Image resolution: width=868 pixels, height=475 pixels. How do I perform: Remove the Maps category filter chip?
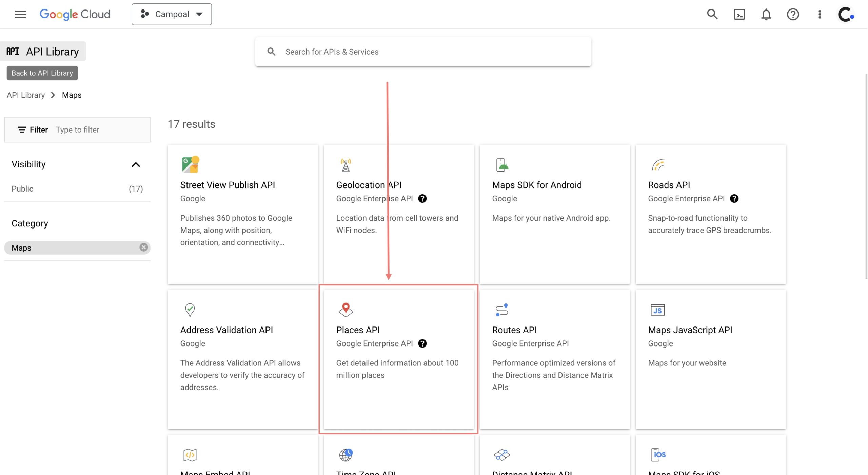pyautogui.click(x=143, y=248)
